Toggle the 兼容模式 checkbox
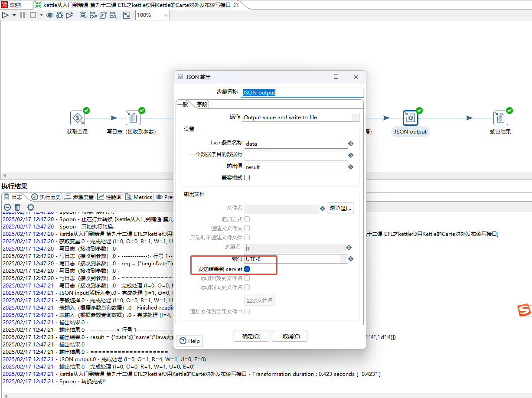This screenshot has height=398, width=532. (x=247, y=177)
